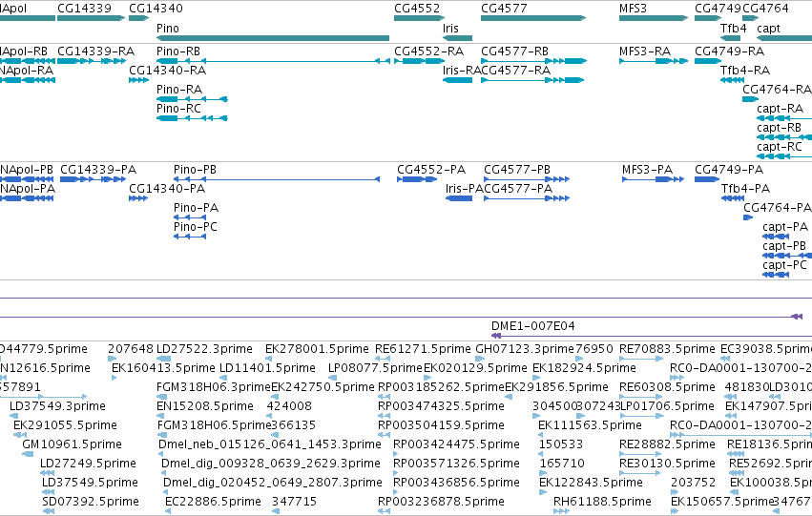Viewport: 812px width, 516px height.
Task: Click the capt-PB protein label
Action: pyautogui.click(x=784, y=246)
